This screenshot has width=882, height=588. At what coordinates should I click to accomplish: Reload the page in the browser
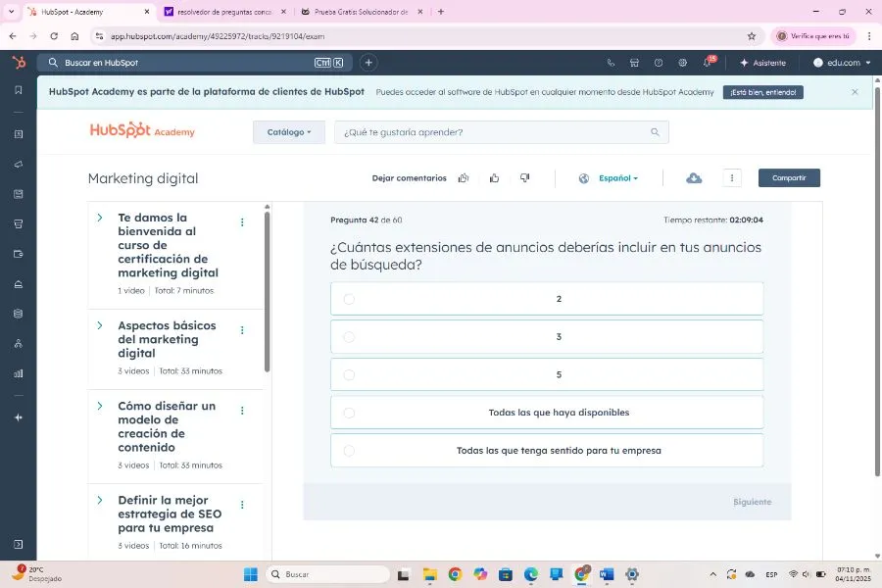(x=54, y=36)
